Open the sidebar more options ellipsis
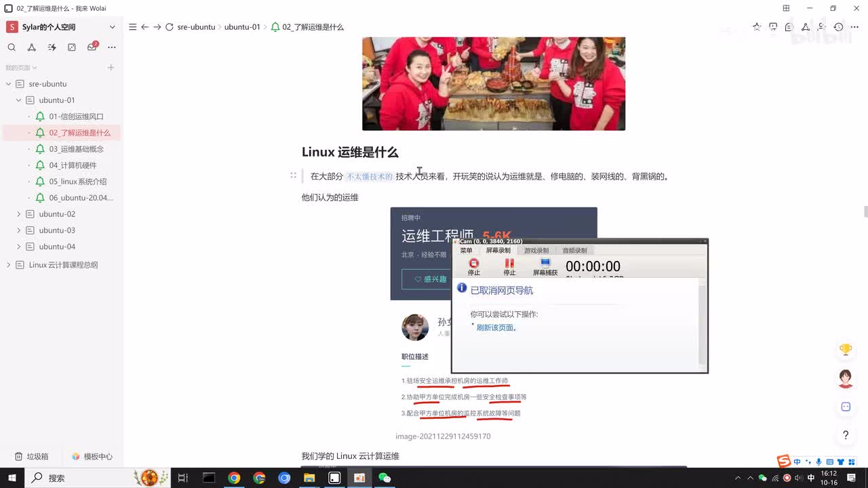Screen dimensions: 868x488 (x=112, y=47)
